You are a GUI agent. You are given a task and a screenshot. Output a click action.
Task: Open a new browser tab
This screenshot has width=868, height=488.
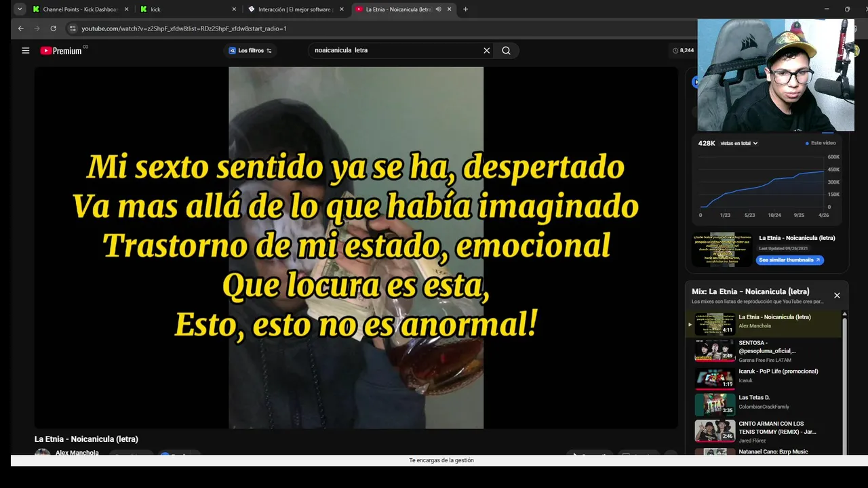pos(465,9)
